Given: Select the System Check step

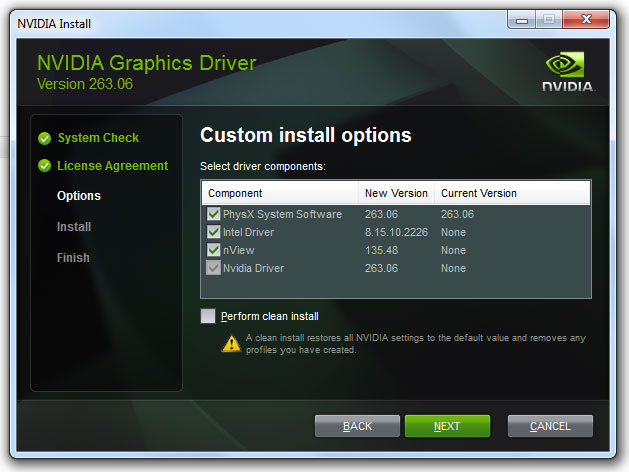Looking at the screenshot, I should 98,138.
